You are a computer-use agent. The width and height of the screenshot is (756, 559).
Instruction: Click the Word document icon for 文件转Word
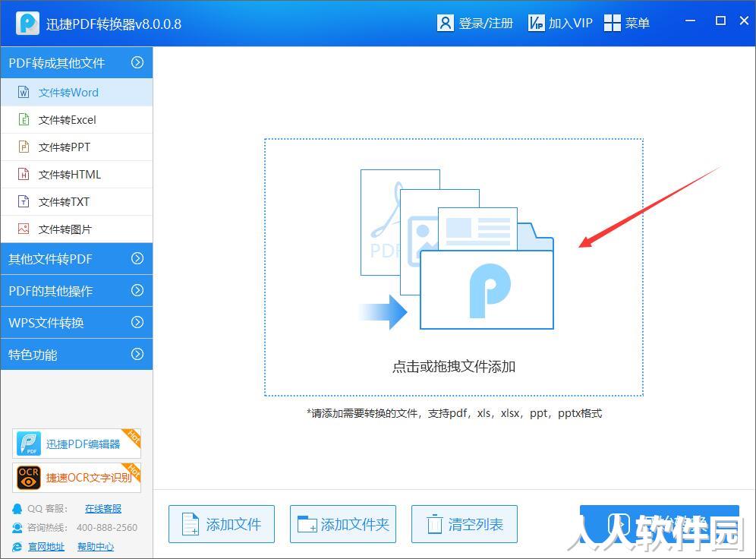click(24, 92)
